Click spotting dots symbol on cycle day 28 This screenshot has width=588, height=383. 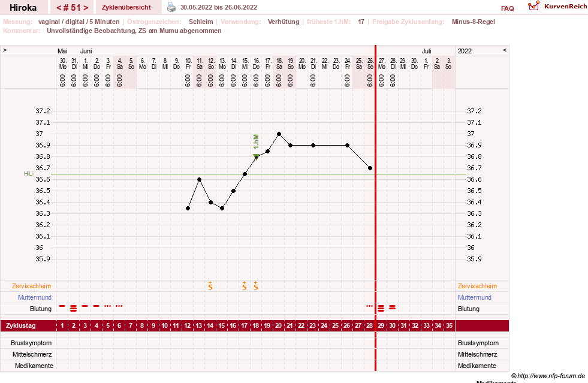[369, 306]
